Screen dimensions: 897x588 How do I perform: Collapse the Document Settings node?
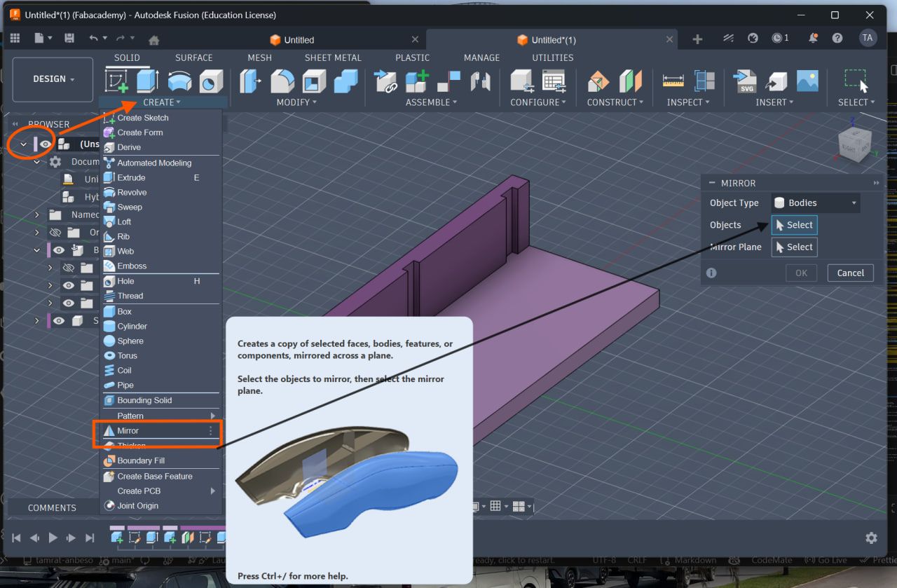point(37,162)
